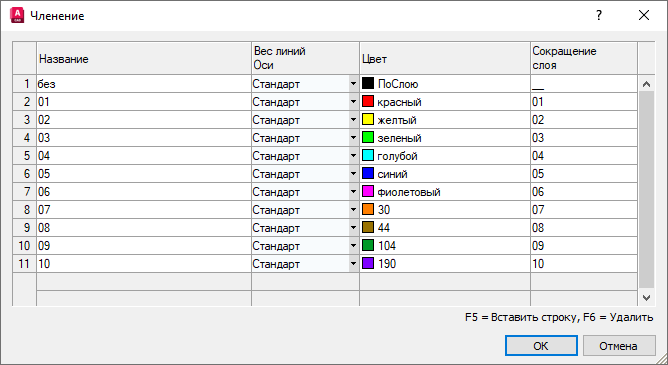Open line weight dropdown for row 08
Image resolution: width=668 pixels, height=365 pixels.
[353, 227]
